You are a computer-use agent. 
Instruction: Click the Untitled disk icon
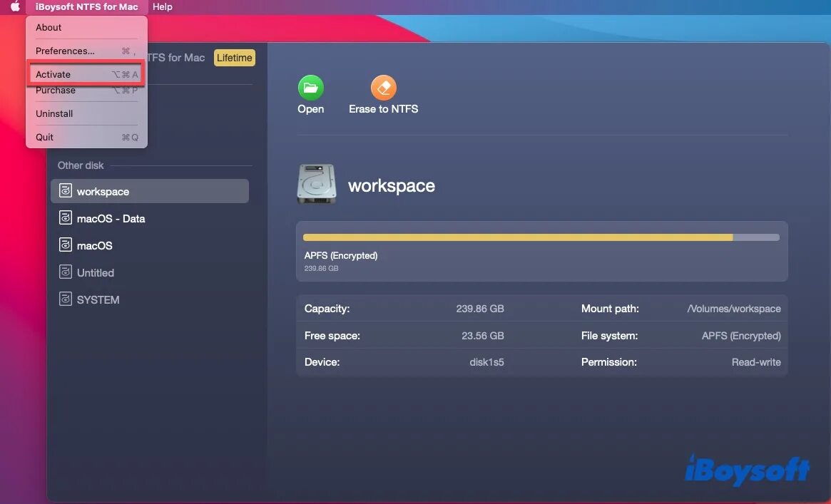65,272
